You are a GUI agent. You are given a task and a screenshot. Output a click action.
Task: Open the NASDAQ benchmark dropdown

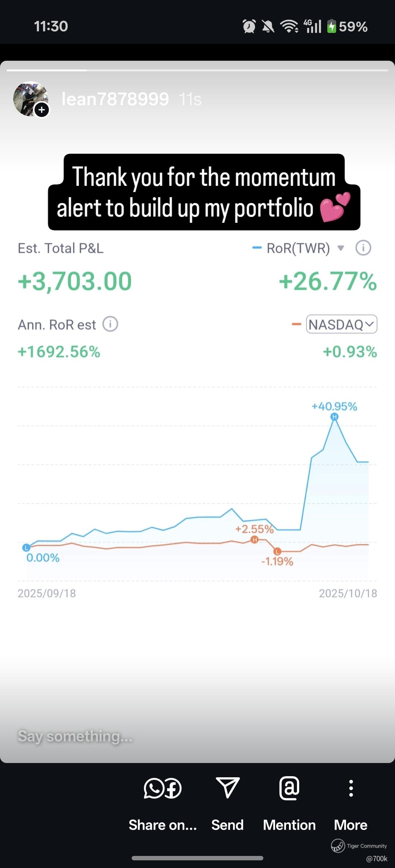click(x=341, y=324)
